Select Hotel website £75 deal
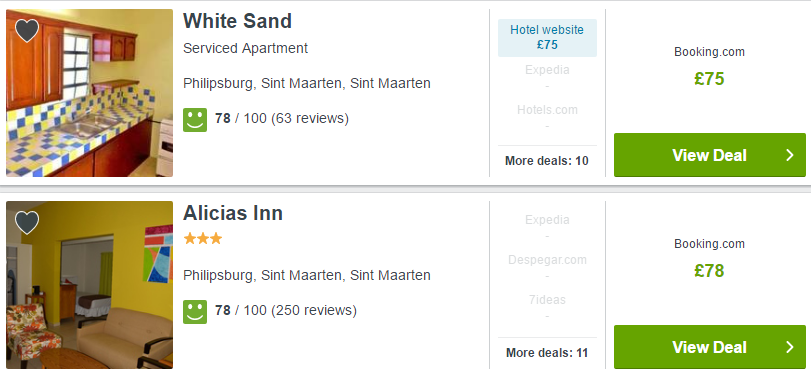811x372 pixels. click(547, 38)
